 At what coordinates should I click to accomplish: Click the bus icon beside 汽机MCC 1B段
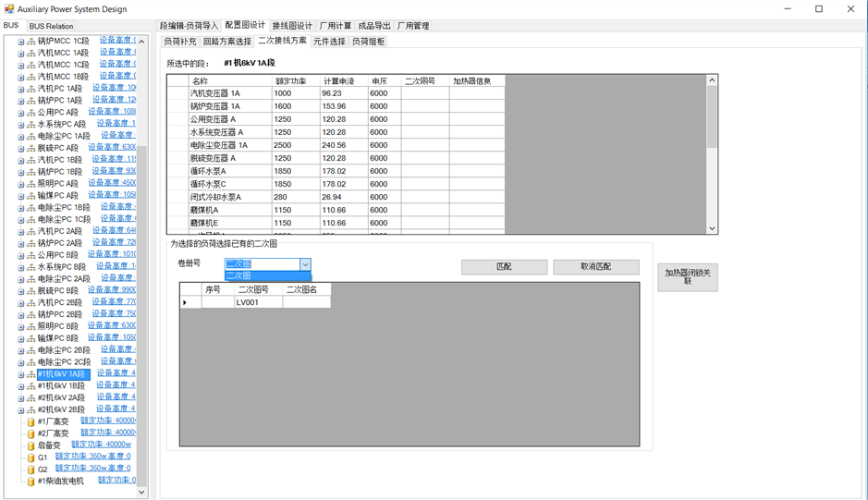tap(31, 77)
